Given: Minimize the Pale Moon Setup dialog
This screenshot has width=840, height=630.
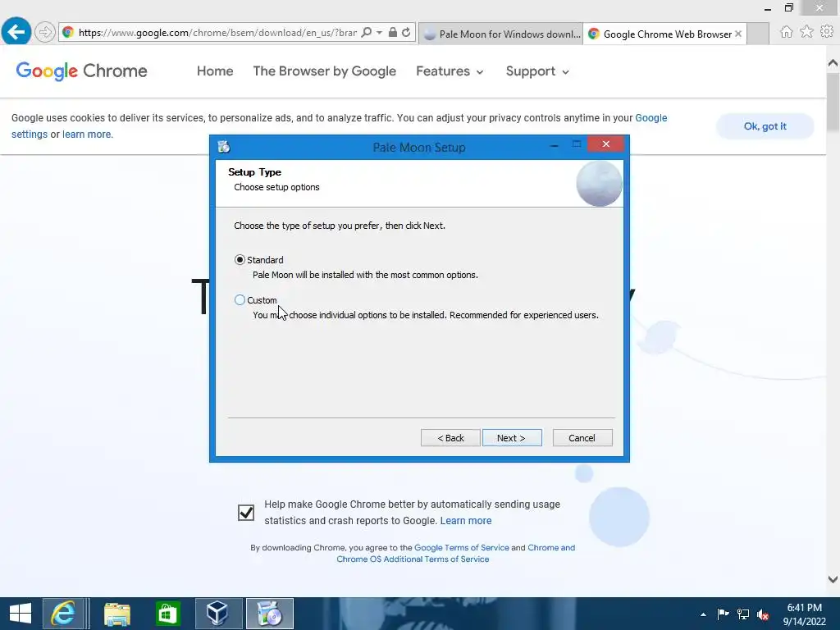Looking at the screenshot, I should (x=555, y=144).
